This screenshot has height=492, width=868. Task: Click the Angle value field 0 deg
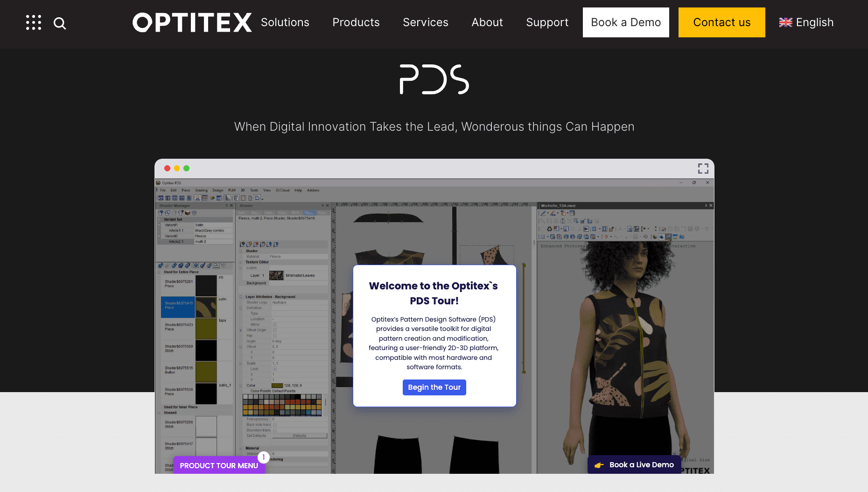[x=300, y=341]
